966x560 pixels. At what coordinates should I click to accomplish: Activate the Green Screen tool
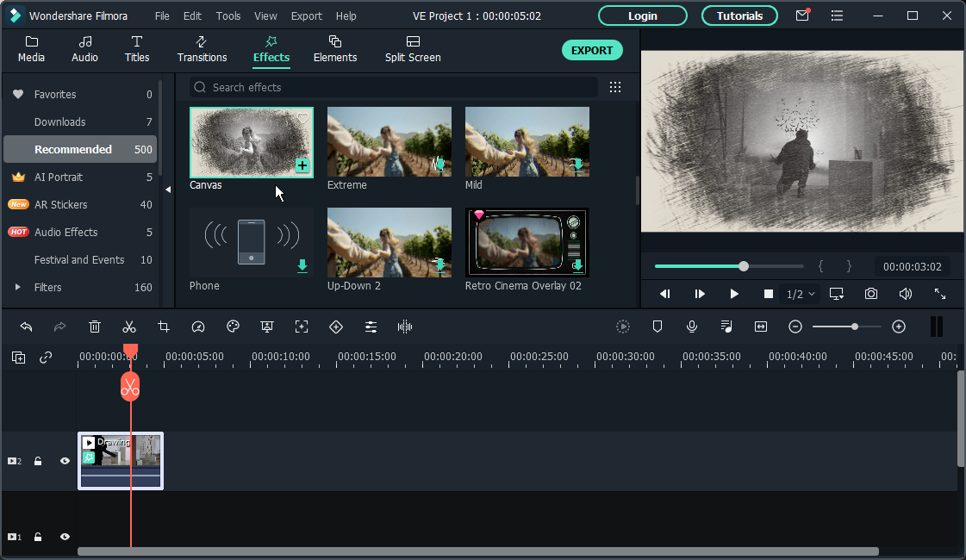tap(266, 327)
